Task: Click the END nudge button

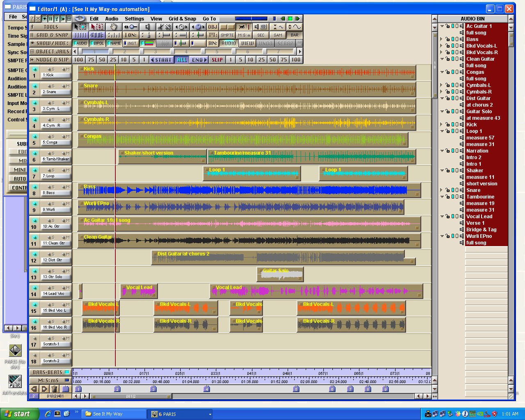Action: pos(199,59)
